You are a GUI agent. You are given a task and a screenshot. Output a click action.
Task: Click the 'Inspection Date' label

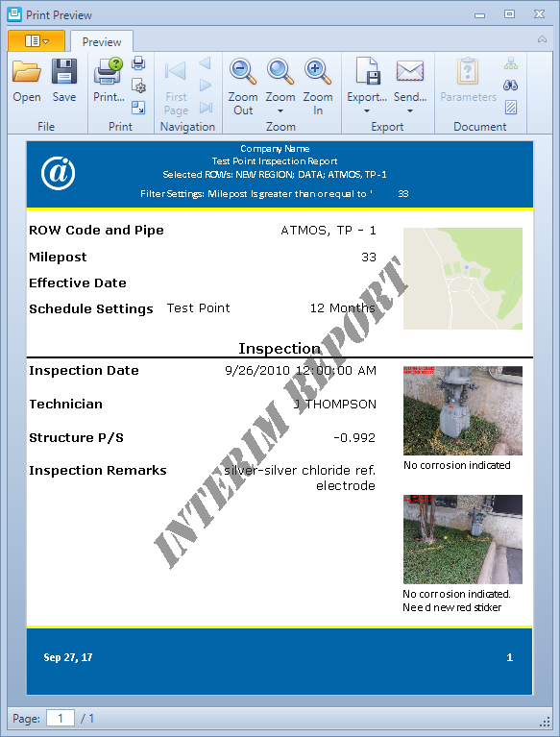(x=84, y=370)
